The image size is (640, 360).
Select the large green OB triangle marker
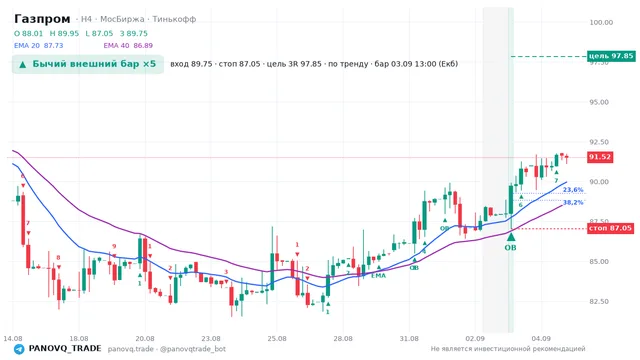pyautogui.click(x=511, y=237)
